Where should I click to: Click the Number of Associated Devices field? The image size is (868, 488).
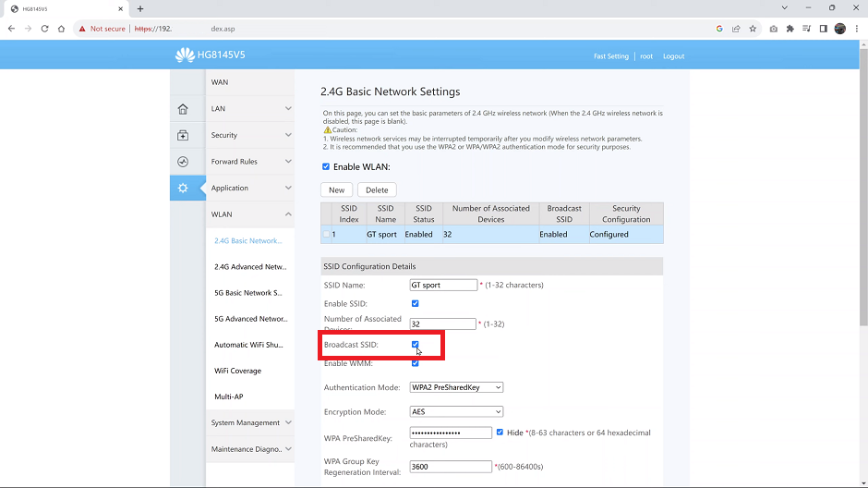click(443, 324)
